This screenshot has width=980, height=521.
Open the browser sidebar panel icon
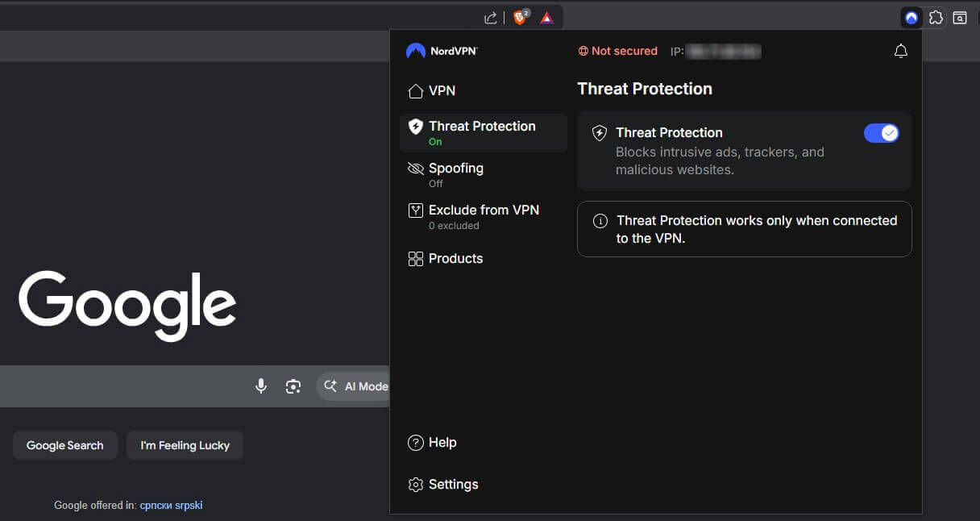[960, 18]
